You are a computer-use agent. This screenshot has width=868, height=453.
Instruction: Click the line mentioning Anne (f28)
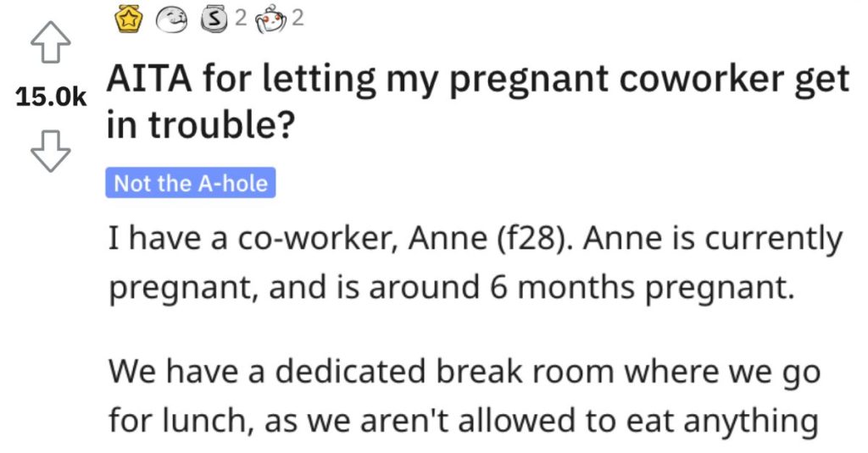[x=475, y=239]
